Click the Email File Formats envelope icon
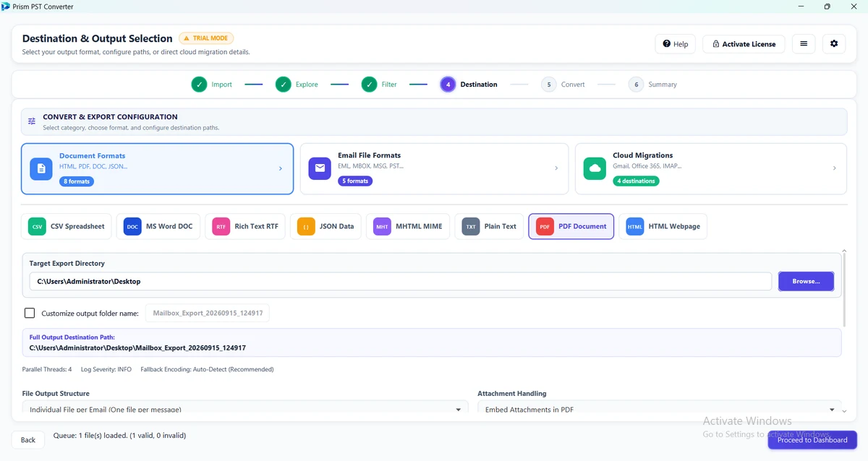The image size is (868, 461). tap(320, 168)
